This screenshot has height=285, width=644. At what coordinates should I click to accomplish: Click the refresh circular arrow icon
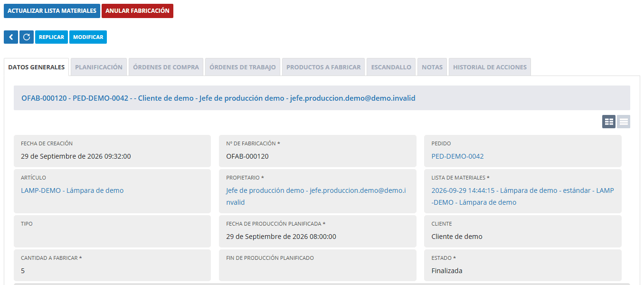[27, 37]
